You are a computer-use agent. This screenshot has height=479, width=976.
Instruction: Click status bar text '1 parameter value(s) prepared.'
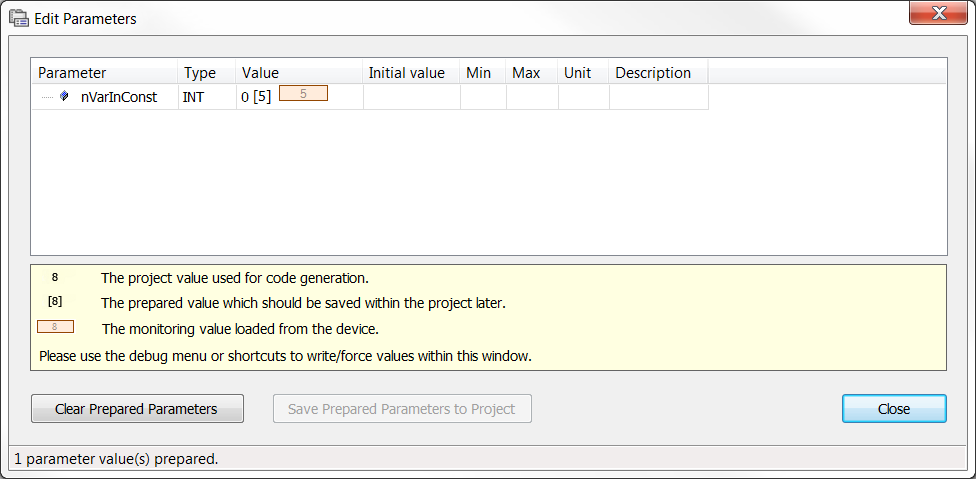point(116,460)
